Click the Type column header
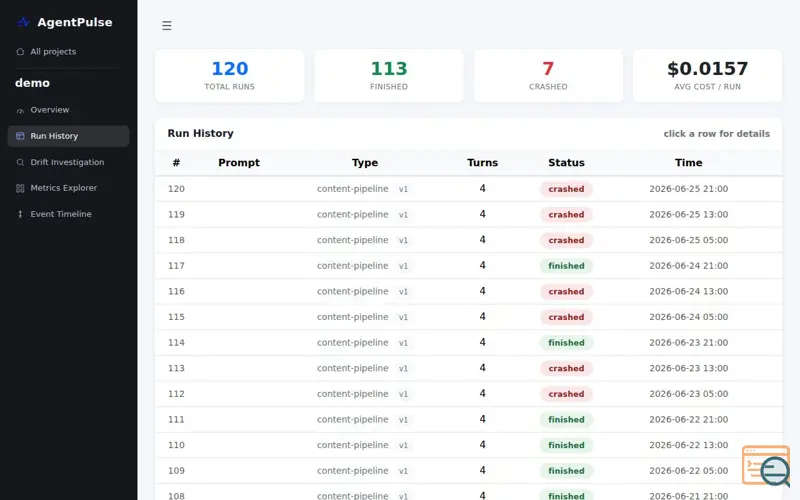Image resolution: width=800 pixels, height=500 pixels. (x=365, y=163)
